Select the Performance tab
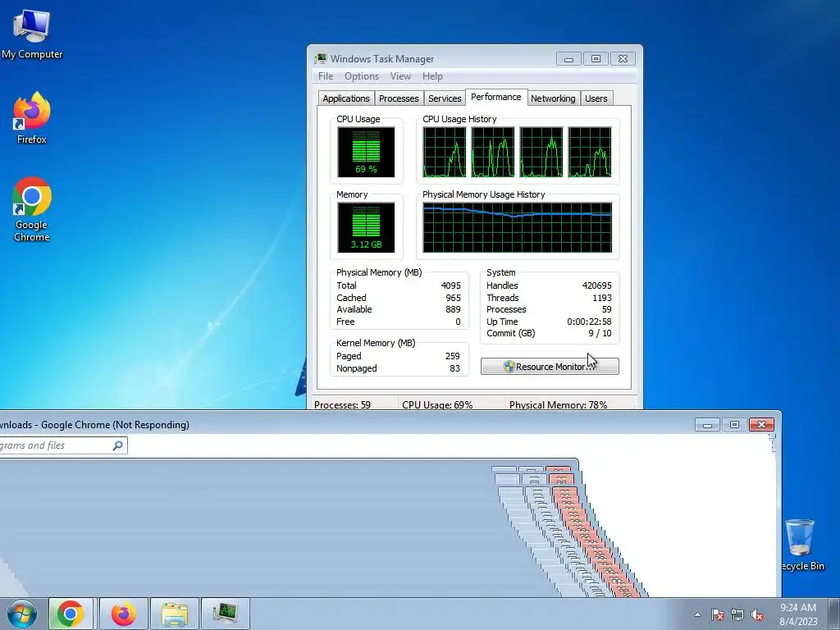The image size is (840, 630). 496,97
